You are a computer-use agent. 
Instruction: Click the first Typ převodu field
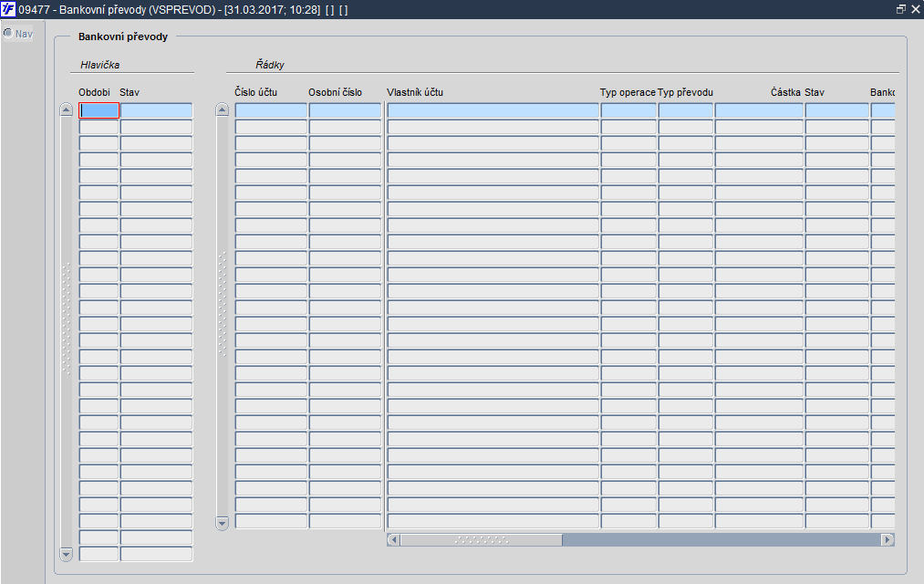[x=686, y=110]
